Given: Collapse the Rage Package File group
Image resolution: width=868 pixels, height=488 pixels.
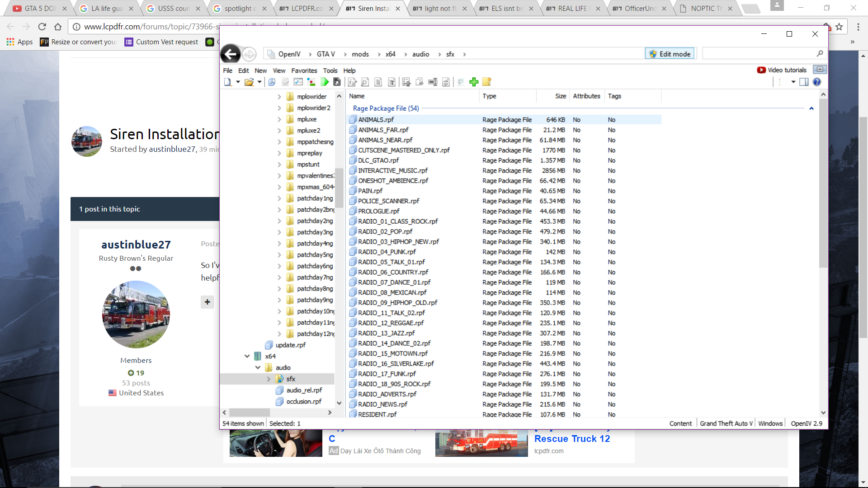Looking at the screenshot, I should click(x=811, y=108).
